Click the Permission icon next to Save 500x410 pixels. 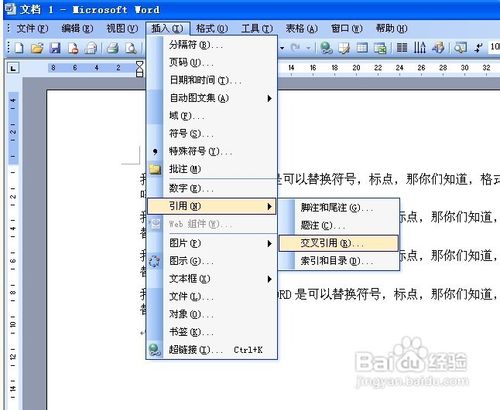[73, 48]
